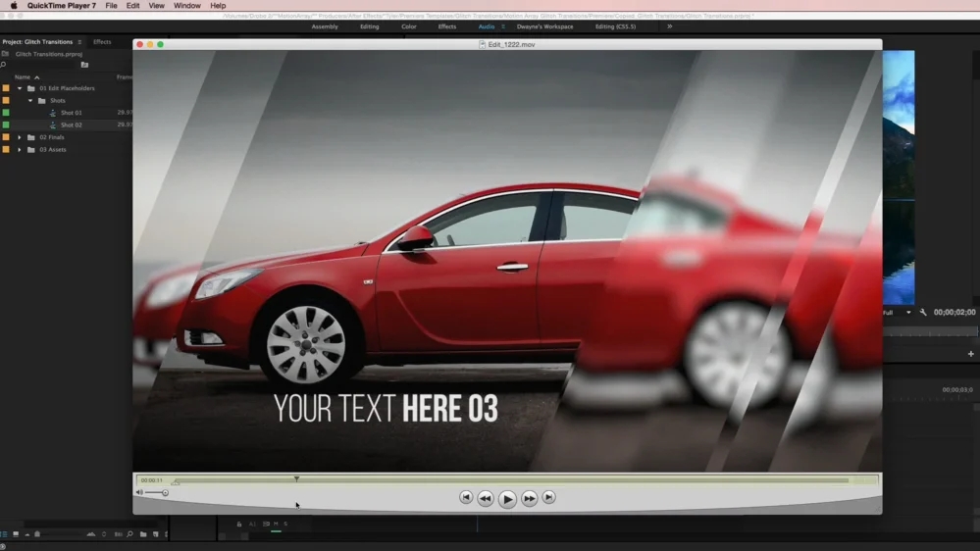Skip to the end of the movie

(x=549, y=498)
